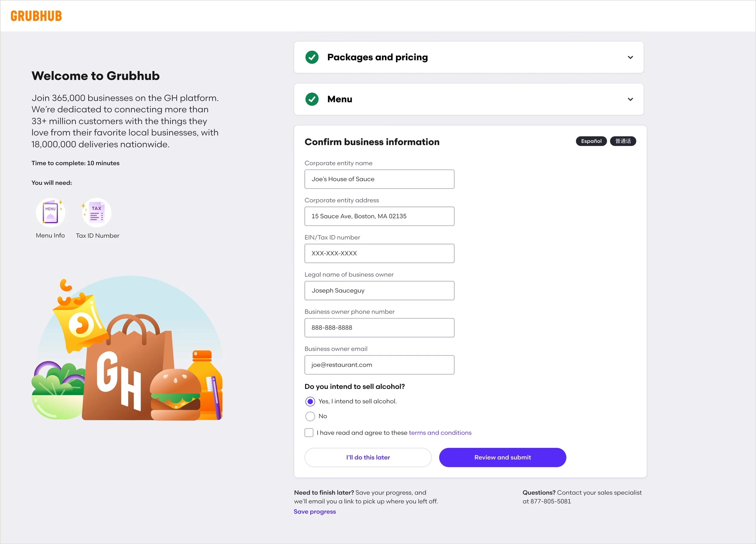Click green checkmark beside Menu section
The image size is (756, 544).
coord(312,99)
